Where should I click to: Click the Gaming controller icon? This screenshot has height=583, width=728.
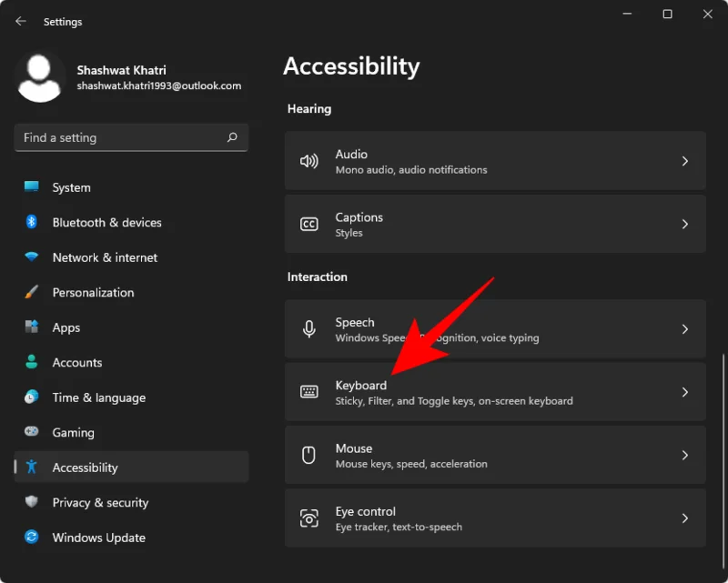point(30,432)
